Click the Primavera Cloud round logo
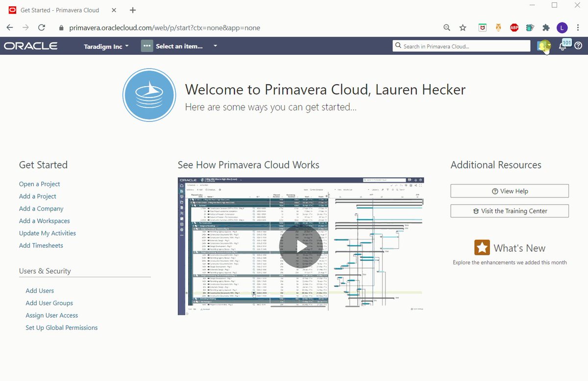Viewport: 588px width, 381px height. 149,95
